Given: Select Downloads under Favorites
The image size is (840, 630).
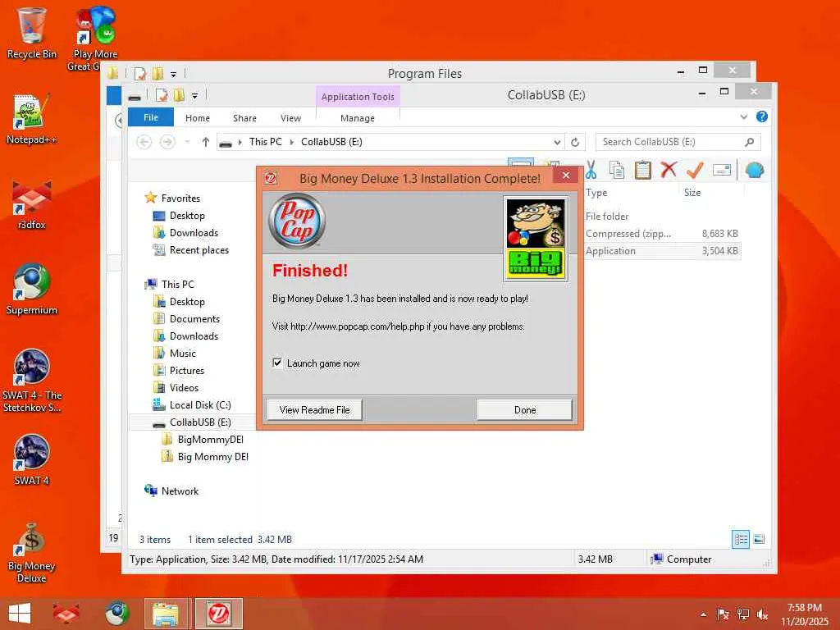Looking at the screenshot, I should (194, 232).
